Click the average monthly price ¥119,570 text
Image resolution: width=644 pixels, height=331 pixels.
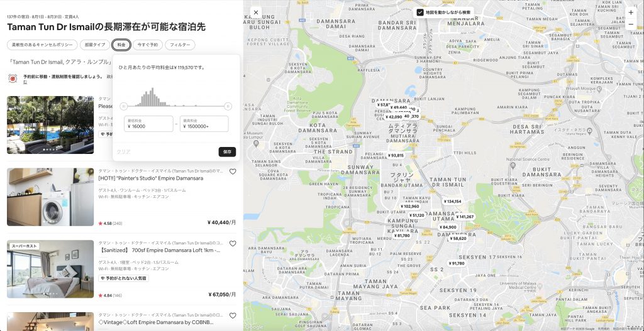(162, 67)
